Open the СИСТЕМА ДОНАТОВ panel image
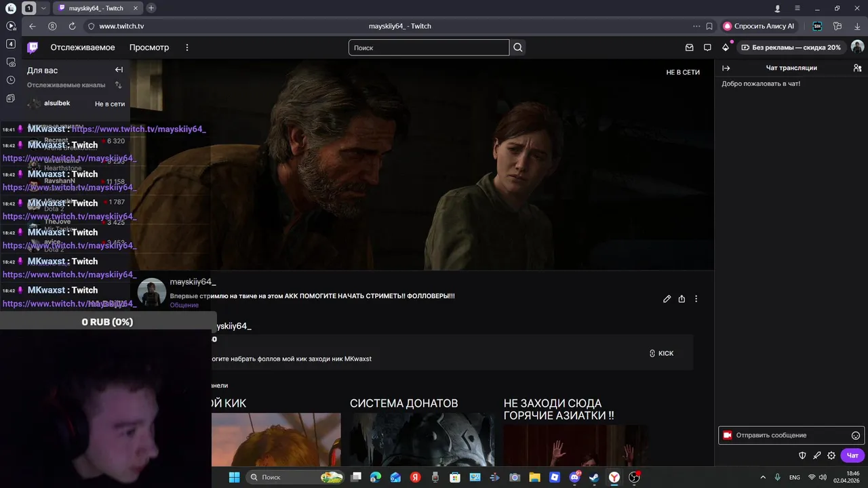 tap(422, 439)
